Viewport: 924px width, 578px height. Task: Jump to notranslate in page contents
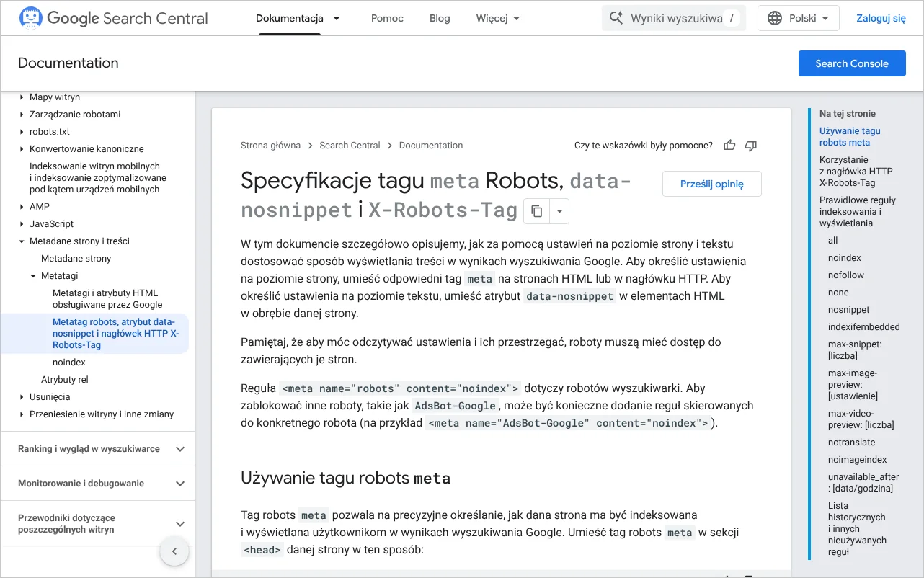[x=852, y=443]
